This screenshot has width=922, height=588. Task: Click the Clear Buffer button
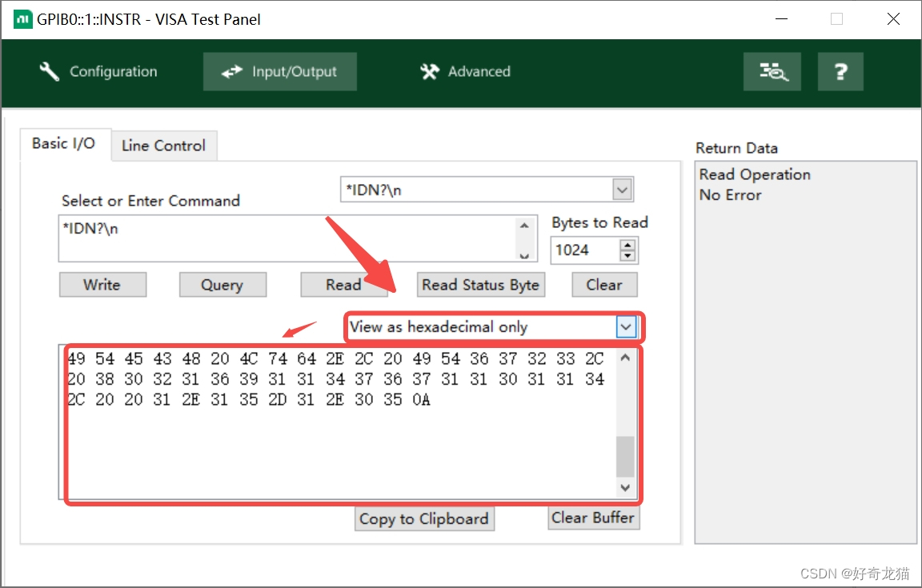pyautogui.click(x=594, y=518)
